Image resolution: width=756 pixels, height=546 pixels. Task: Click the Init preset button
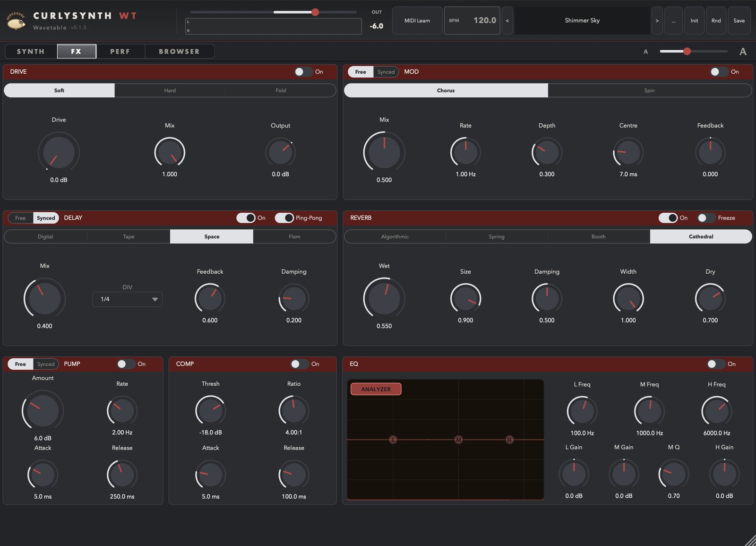pyautogui.click(x=694, y=20)
